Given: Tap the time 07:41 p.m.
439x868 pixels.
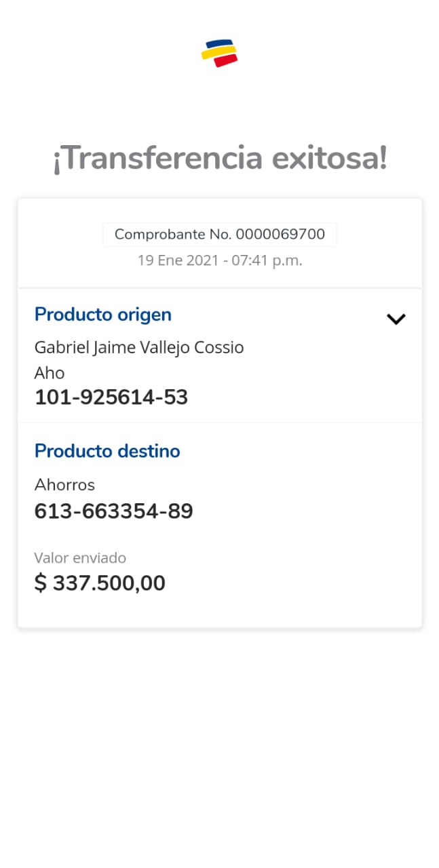Looking at the screenshot, I should click(x=267, y=260).
